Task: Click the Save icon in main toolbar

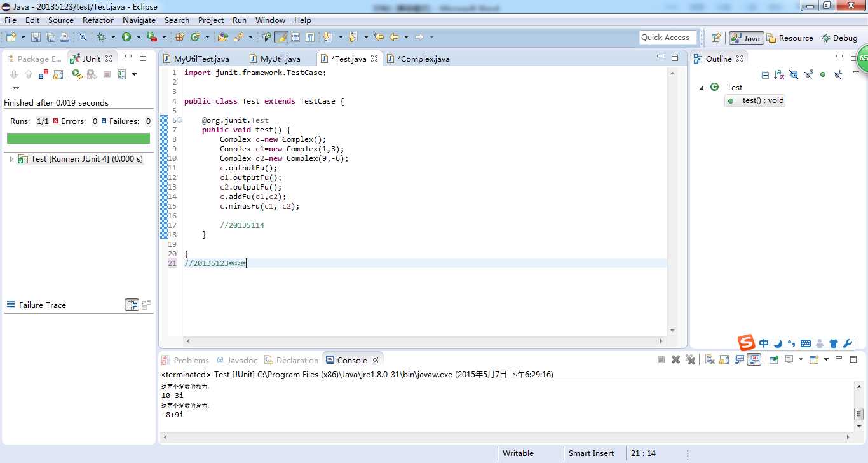Action: click(36, 38)
